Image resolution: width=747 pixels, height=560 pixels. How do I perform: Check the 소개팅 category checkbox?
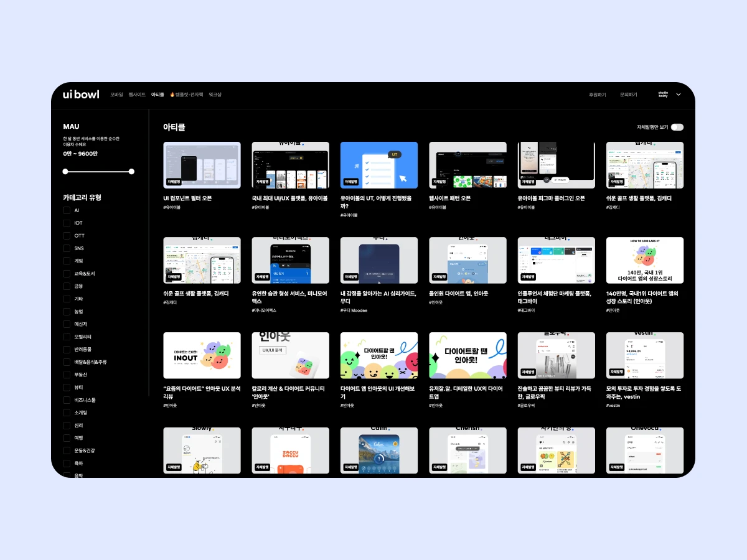(67, 413)
